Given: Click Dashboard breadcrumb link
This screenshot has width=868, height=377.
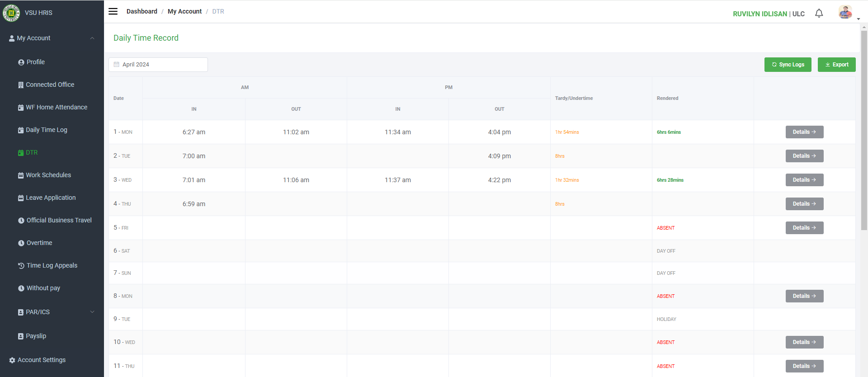Looking at the screenshot, I should [142, 11].
